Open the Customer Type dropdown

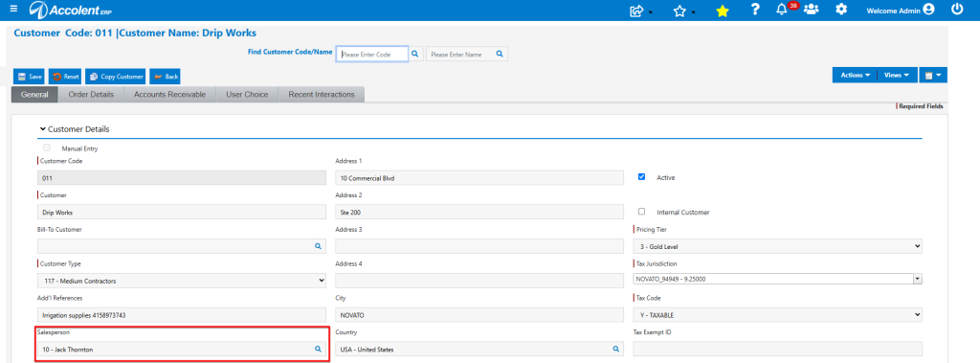coord(181,281)
